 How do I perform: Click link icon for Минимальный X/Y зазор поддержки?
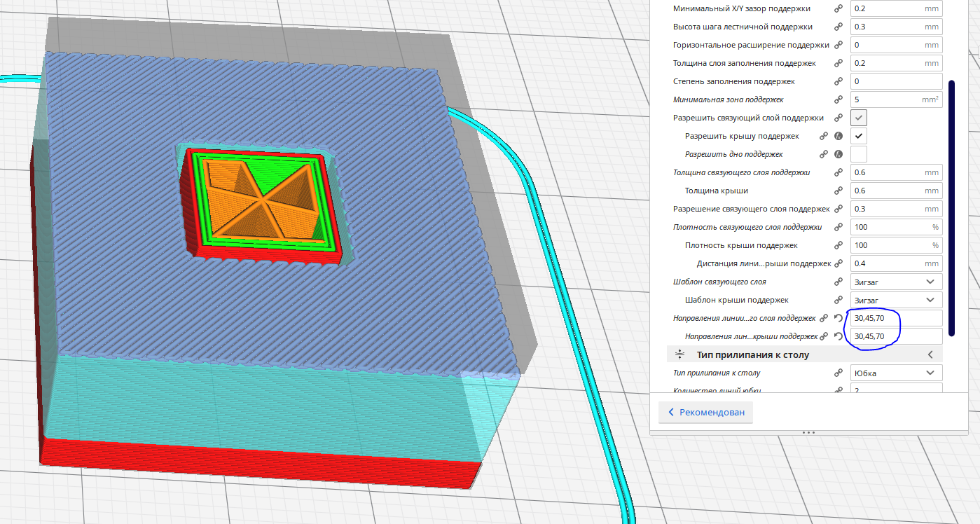click(838, 8)
